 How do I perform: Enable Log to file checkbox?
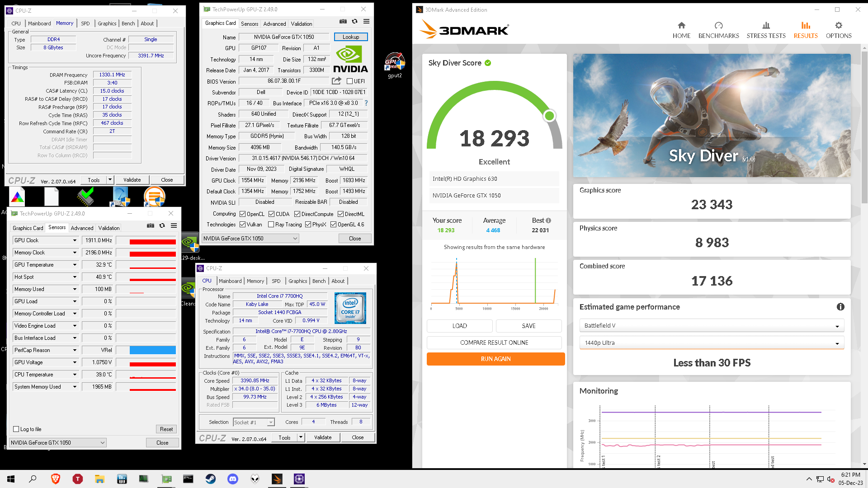16,429
